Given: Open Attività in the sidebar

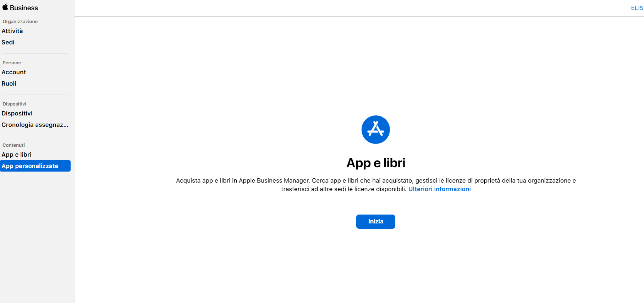Looking at the screenshot, I should (x=12, y=31).
